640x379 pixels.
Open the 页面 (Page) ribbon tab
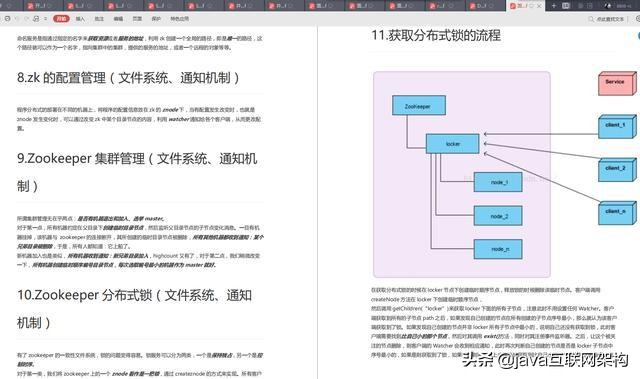tap(137, 19)
